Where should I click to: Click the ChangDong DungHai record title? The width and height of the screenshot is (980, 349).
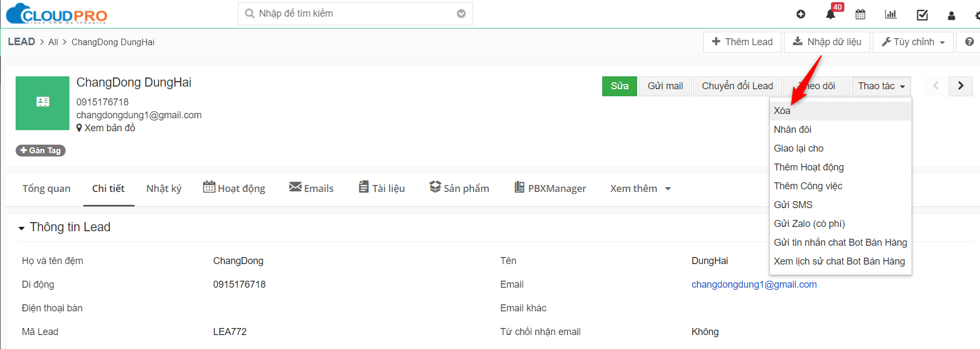coord(134,82)
